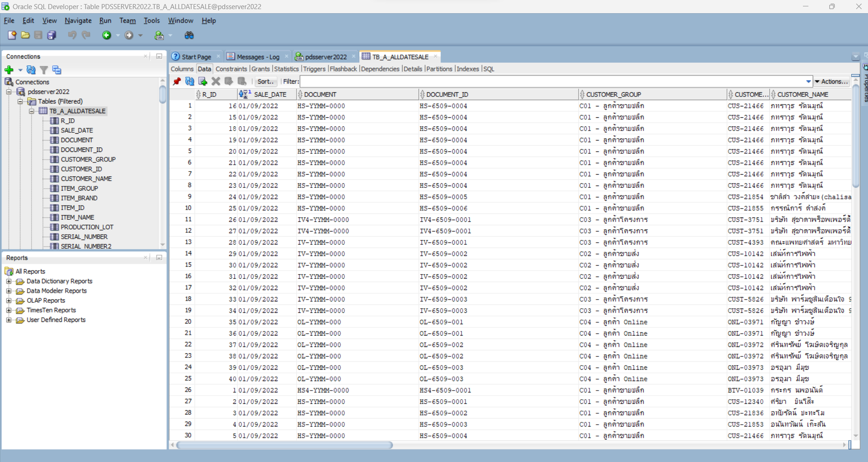Click into the Filter input field
868x462 pixels.
552,81
